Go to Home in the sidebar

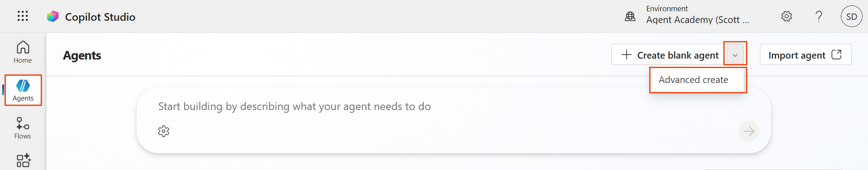click(23, 52)
